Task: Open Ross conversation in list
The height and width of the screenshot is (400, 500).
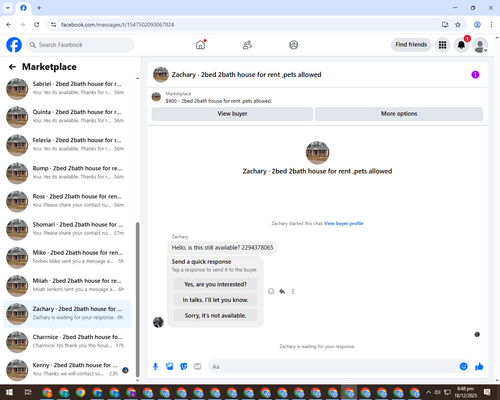Action: coord(67,201)
